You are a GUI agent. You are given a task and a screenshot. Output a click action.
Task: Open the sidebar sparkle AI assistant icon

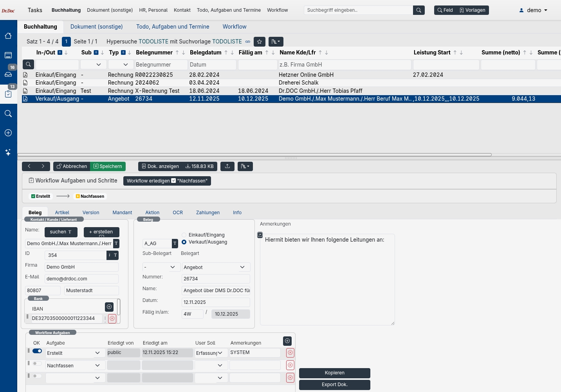coord(8,152)
